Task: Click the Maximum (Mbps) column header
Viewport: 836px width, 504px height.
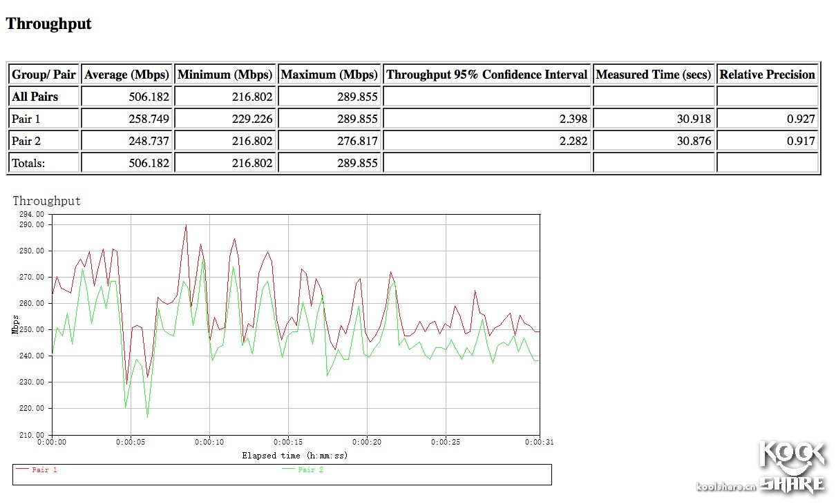Action: [330, 75]
